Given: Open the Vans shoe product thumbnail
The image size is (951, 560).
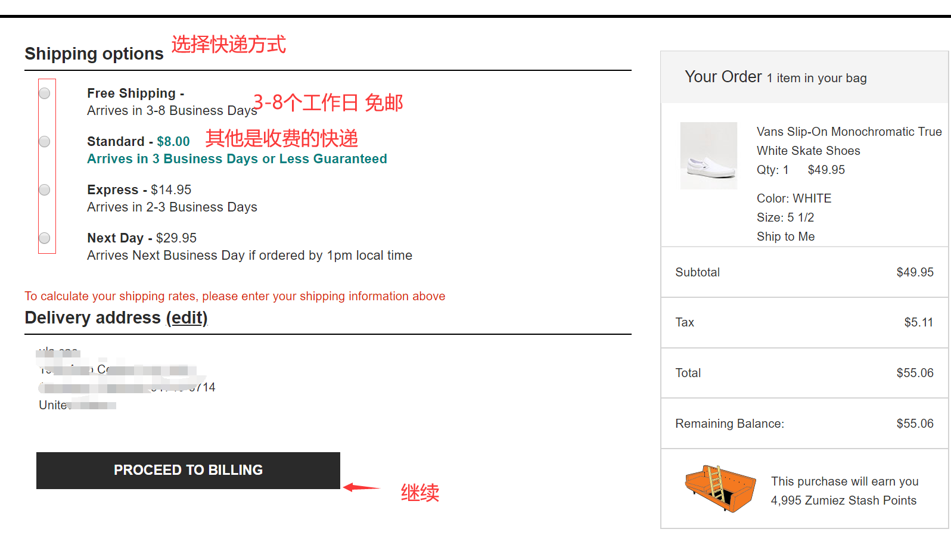Looking at the screenshot, I should [x=708, y=155].
